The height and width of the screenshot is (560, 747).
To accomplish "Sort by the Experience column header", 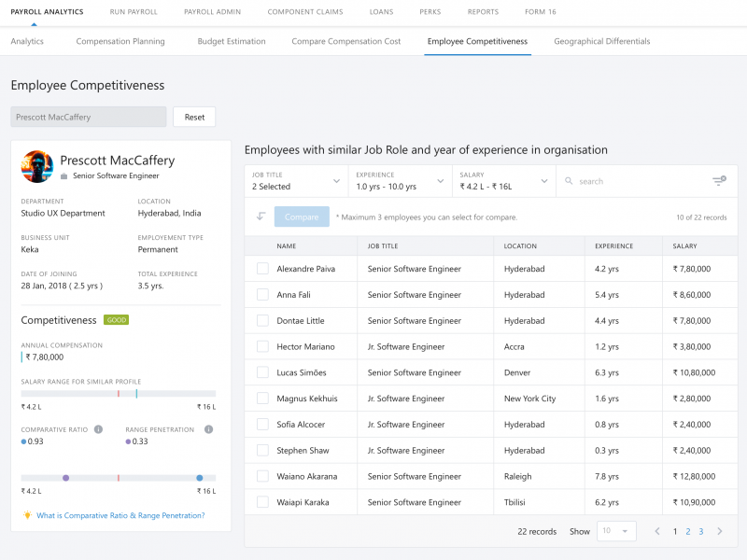I will [613, 246].
